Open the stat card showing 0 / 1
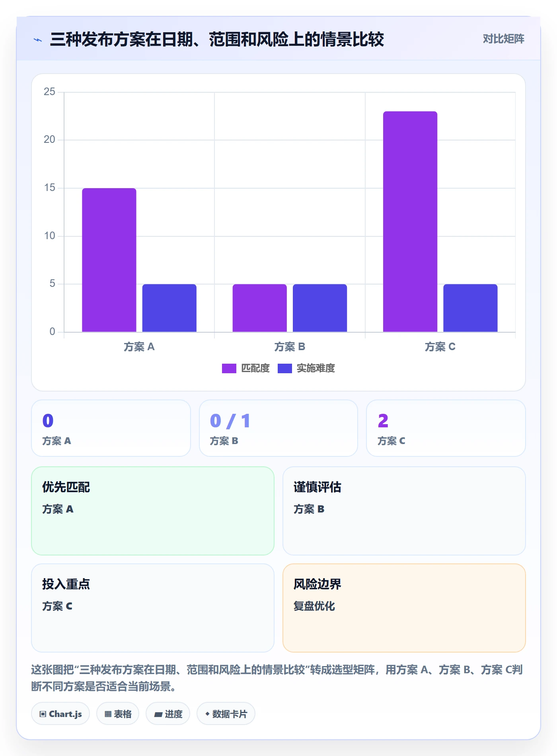The height and width of the screenshot is (756, 557). tap(278, 428)
